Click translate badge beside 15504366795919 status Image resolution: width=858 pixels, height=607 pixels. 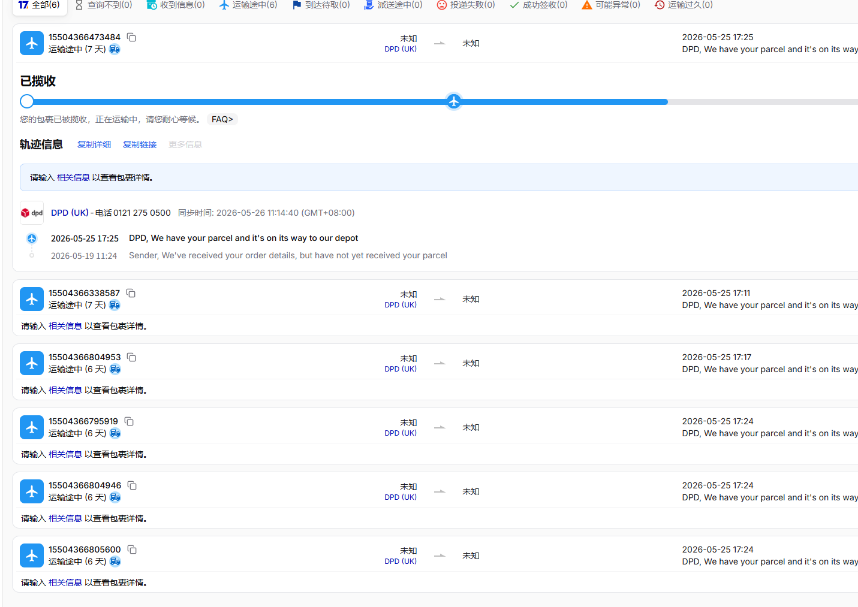115,433
